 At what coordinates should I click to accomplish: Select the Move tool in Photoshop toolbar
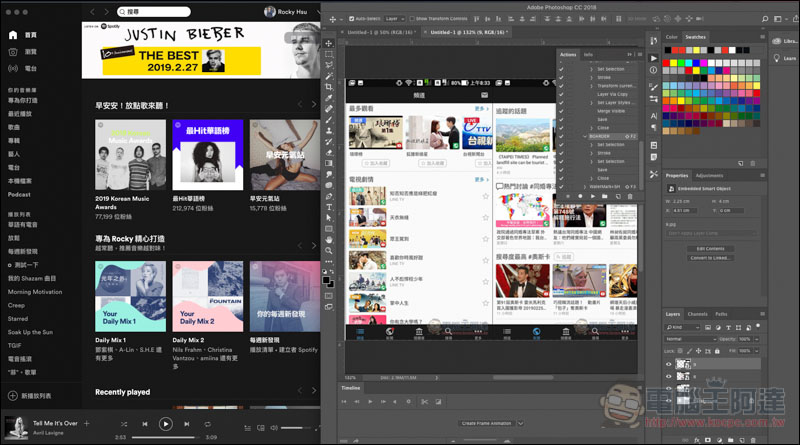329,43
